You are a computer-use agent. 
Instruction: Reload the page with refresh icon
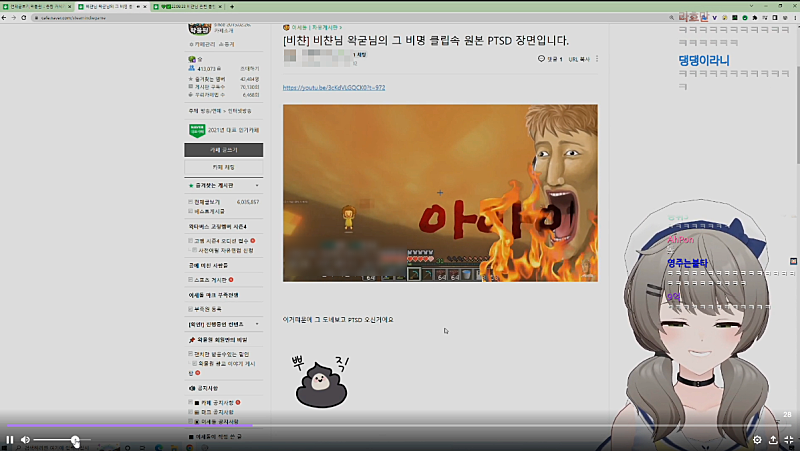pos(23,17)
